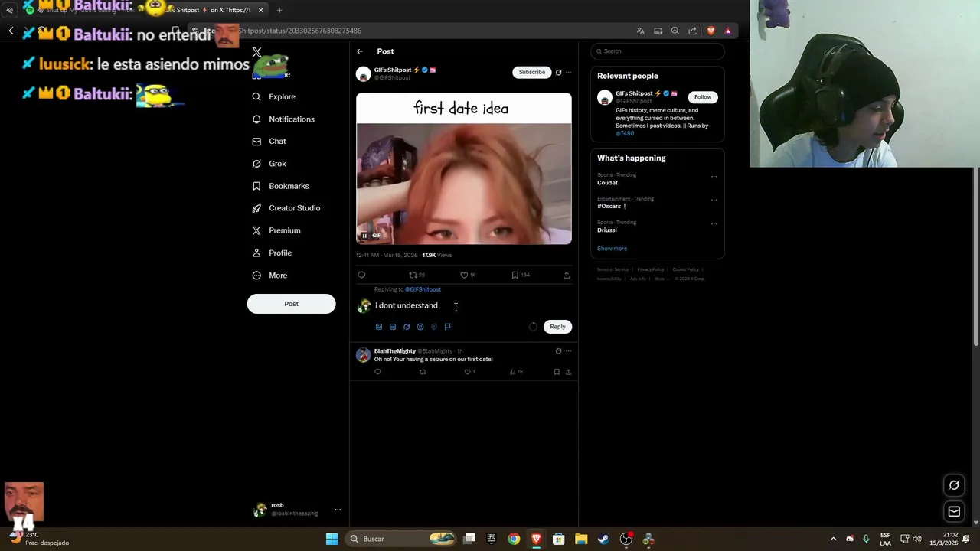Click the Buscar taskbar search box
The image size is (980, 551).
(x=400, y=539)
